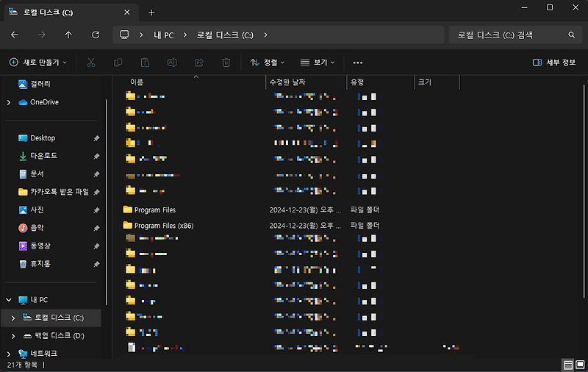Sort by the 수정한 날짜 column header
588x372 pixels.
287,82
